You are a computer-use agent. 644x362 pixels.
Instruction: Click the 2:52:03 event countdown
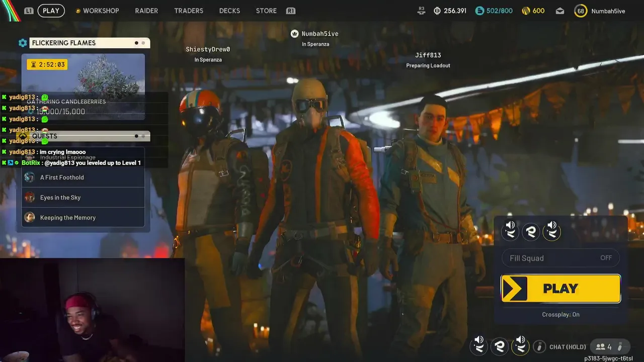coord(47,64)
